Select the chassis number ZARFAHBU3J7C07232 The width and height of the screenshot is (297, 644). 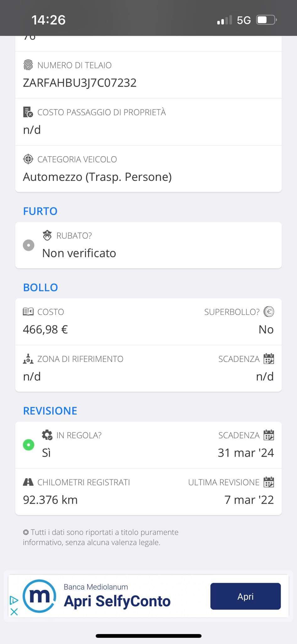tap(80, 83)
